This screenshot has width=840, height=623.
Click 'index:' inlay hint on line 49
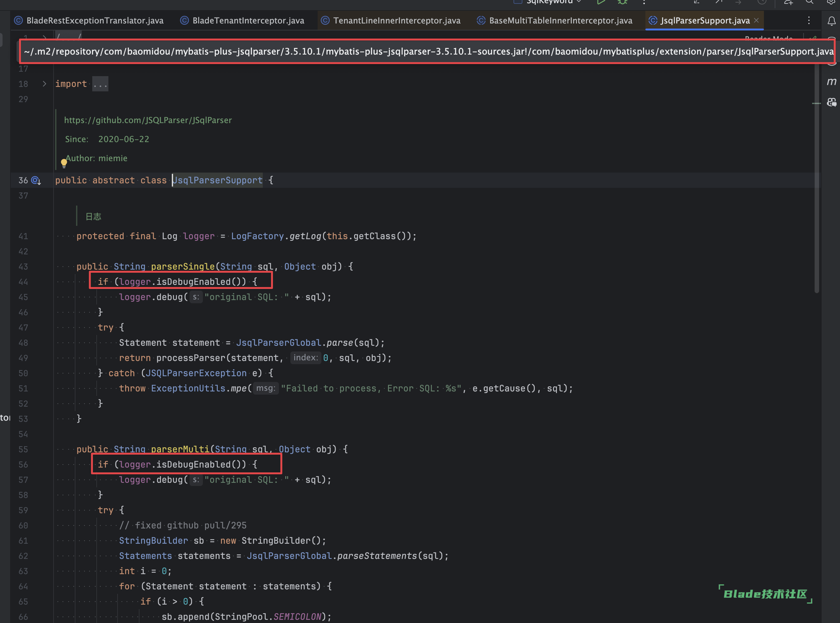306,357
